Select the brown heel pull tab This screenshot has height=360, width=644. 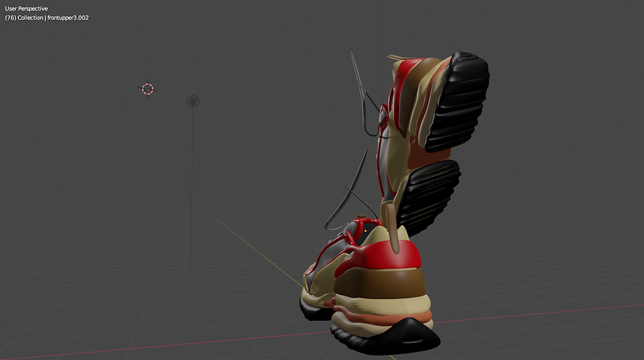point(392,228)
